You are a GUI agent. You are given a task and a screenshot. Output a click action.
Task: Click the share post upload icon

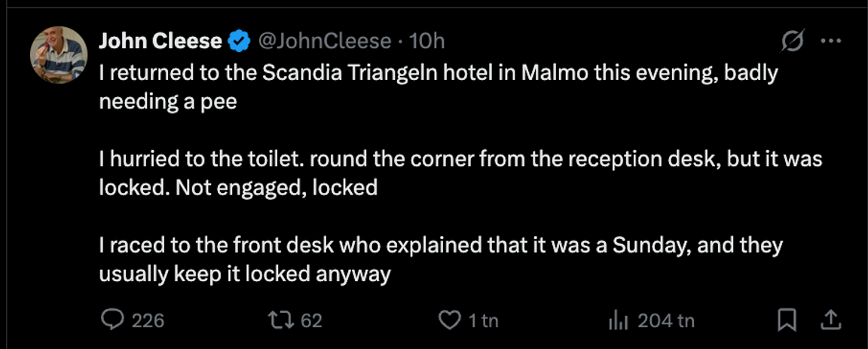(830, 320)
